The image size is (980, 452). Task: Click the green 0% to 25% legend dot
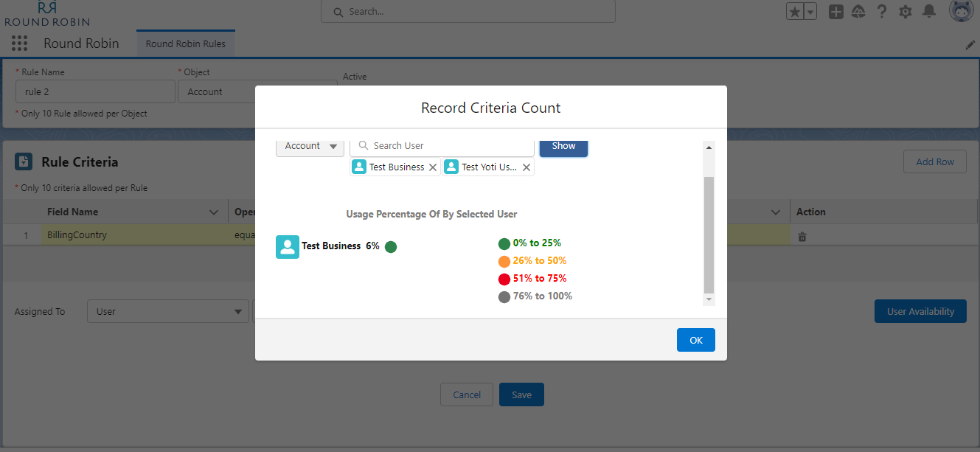504,243
